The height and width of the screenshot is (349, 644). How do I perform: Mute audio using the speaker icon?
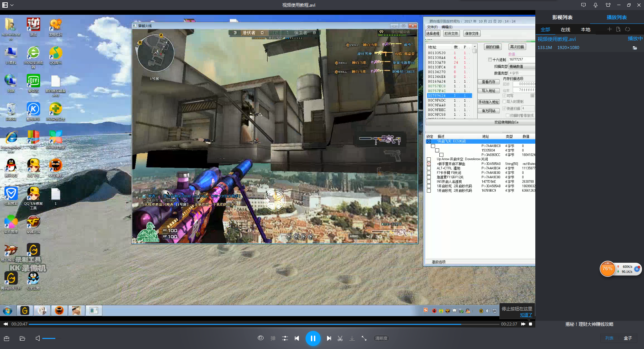(x=38, y=338)
